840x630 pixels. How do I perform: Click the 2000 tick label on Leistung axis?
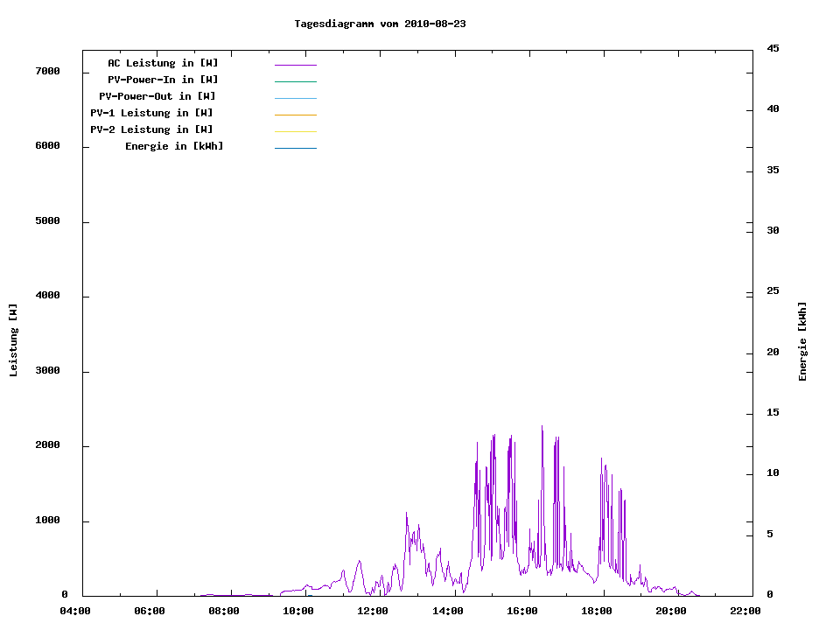(47, 445)
